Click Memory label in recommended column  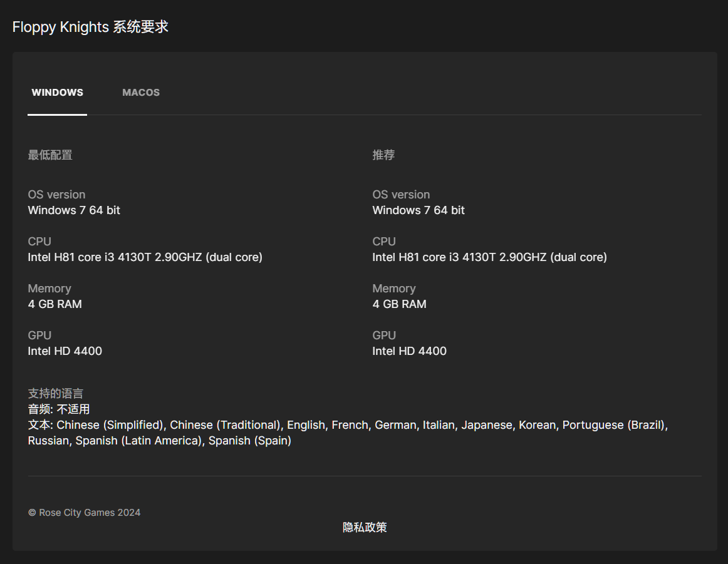pos(393,289)
